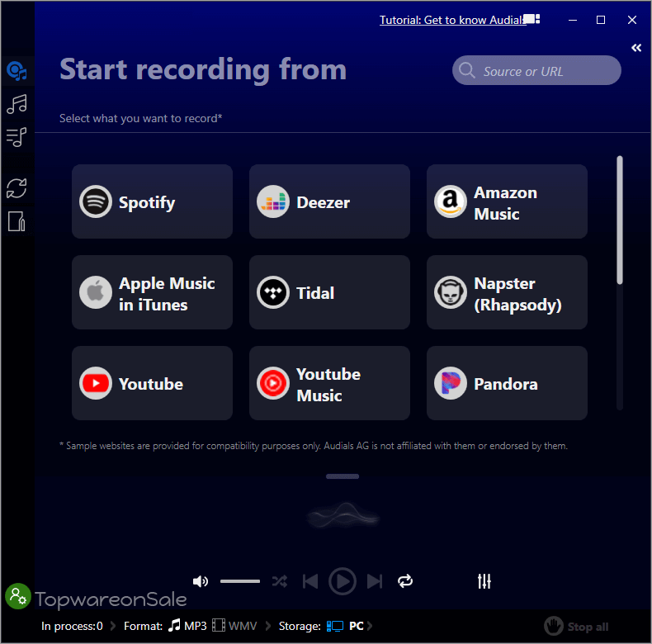Screen dimensions: 652x644
Task: Mute the player volume speaker icon
Action: [x=201, y=581]
